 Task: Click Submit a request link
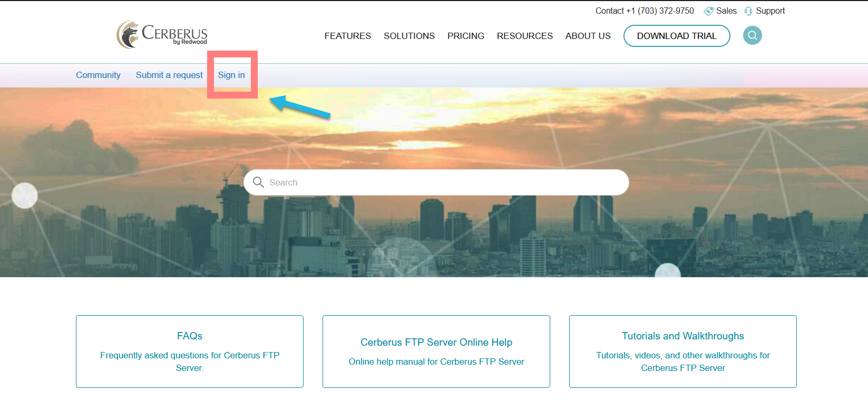169,75
